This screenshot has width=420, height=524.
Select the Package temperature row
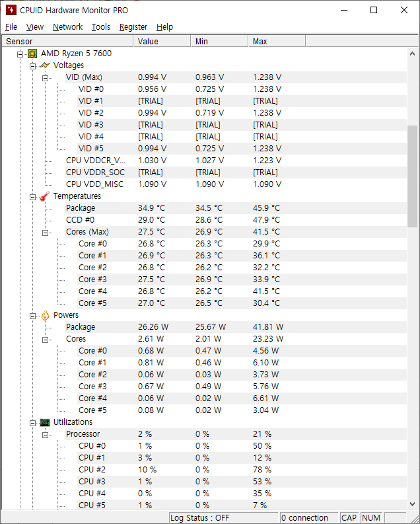81,208
